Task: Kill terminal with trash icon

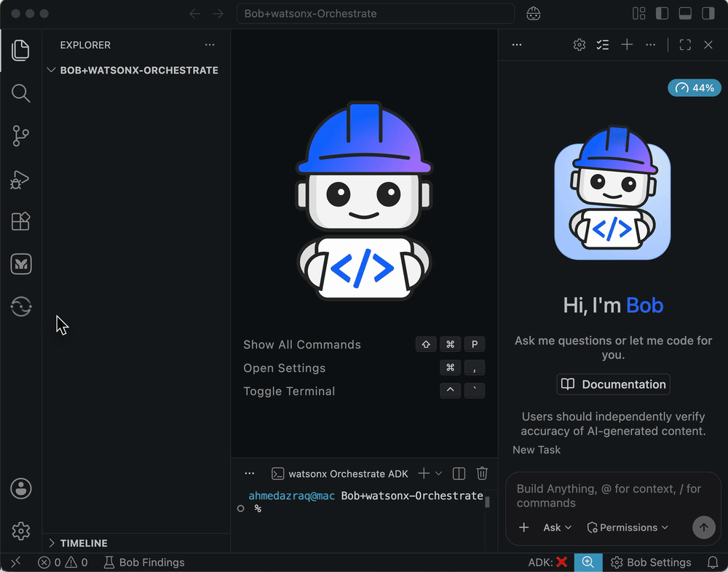Action: [482, 474]
